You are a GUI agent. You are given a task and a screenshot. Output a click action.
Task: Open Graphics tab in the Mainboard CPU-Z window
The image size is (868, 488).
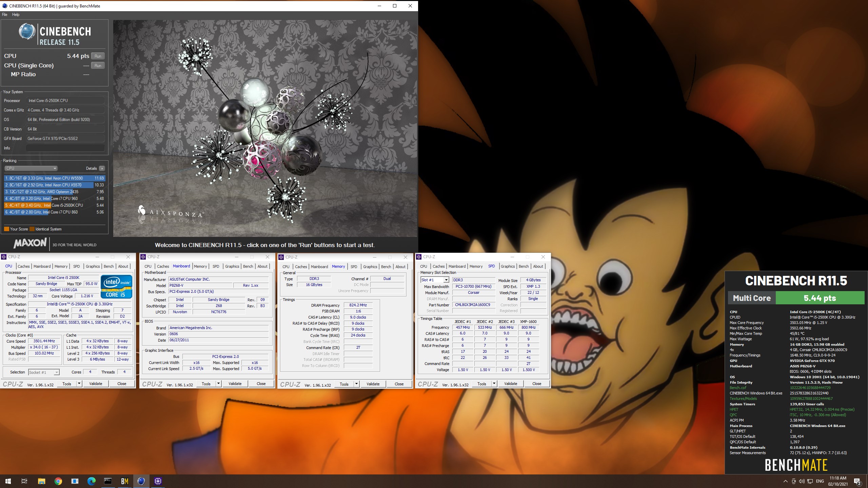[232, 266]
